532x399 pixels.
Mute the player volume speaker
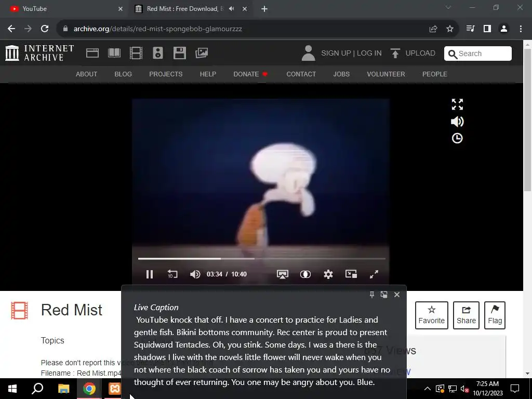coord(195,274)
